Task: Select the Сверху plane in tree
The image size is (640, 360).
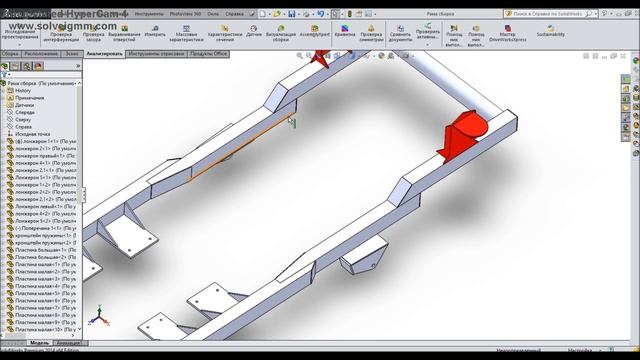Action: tap(23, 120)
